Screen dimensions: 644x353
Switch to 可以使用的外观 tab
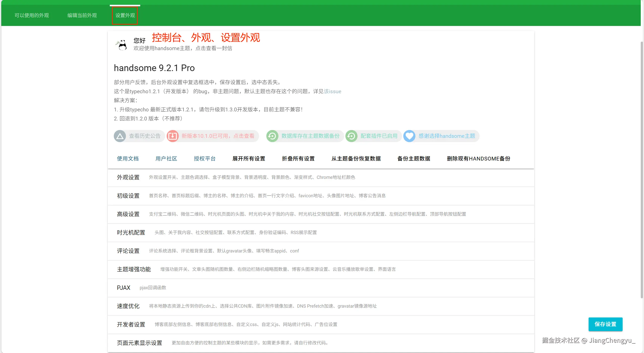32,15
